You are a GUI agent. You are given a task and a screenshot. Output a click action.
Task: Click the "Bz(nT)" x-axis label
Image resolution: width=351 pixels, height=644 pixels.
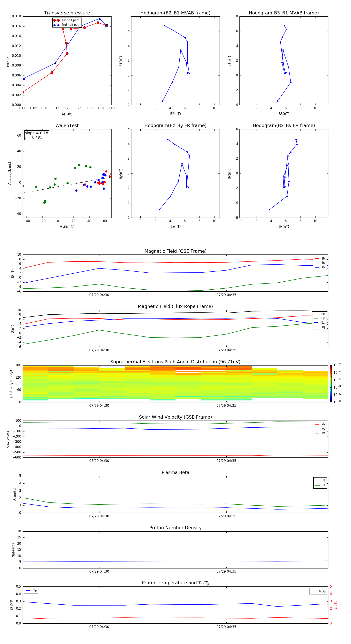pyautogui.click(x=175, y=227)
